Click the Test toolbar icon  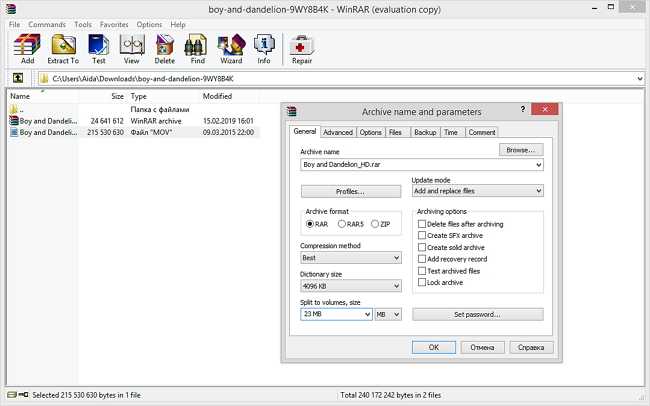[99, 49]
